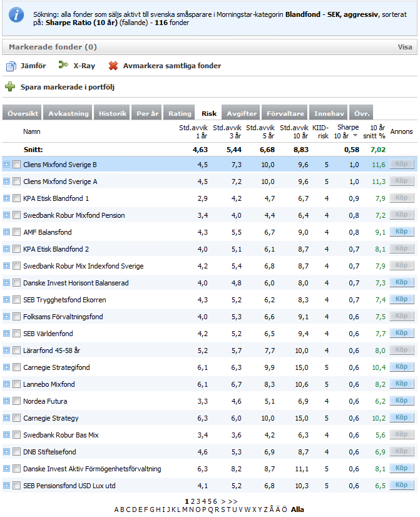
Task: Open the Förvaltare tab
Action: (285, 113)
